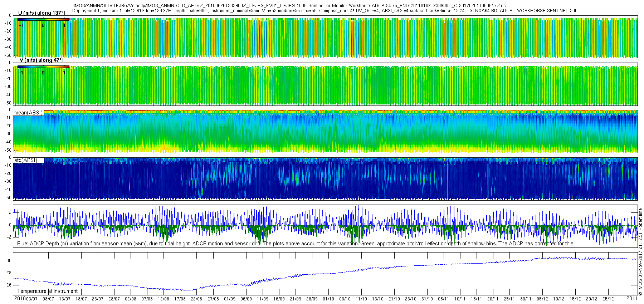Viewport: 644px width, 304px height.
Task: Click the 10/11 date tick label
Action: (460, 299)
